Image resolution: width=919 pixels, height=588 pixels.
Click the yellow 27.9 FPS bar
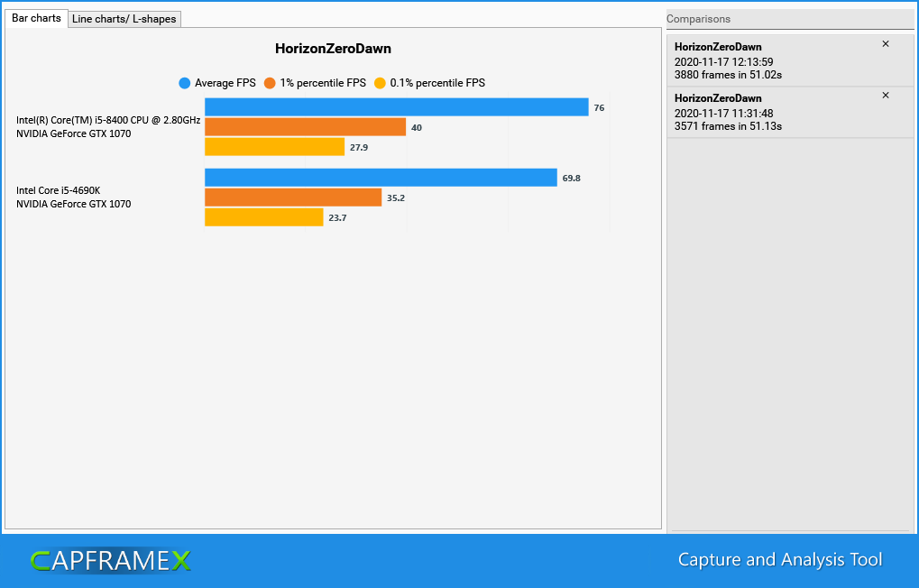tap(275, 147)
